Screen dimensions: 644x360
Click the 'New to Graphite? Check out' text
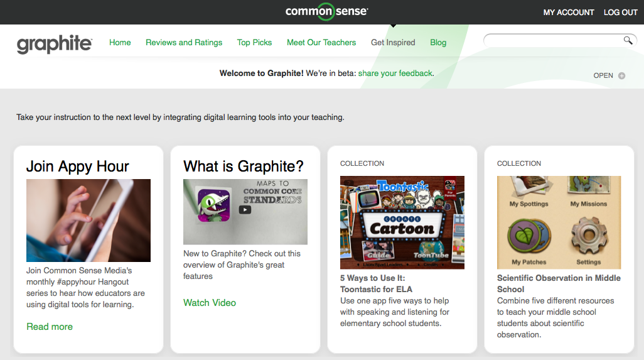242,265
